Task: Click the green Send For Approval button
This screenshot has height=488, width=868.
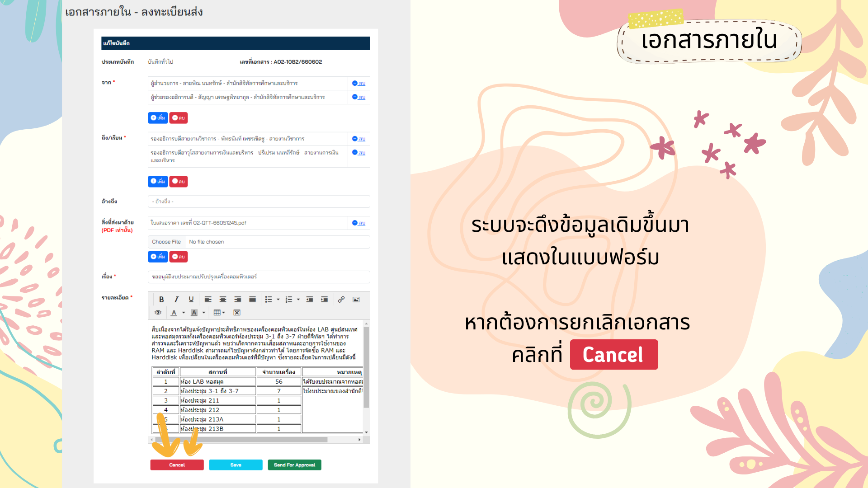Action: tap(294, 465)
